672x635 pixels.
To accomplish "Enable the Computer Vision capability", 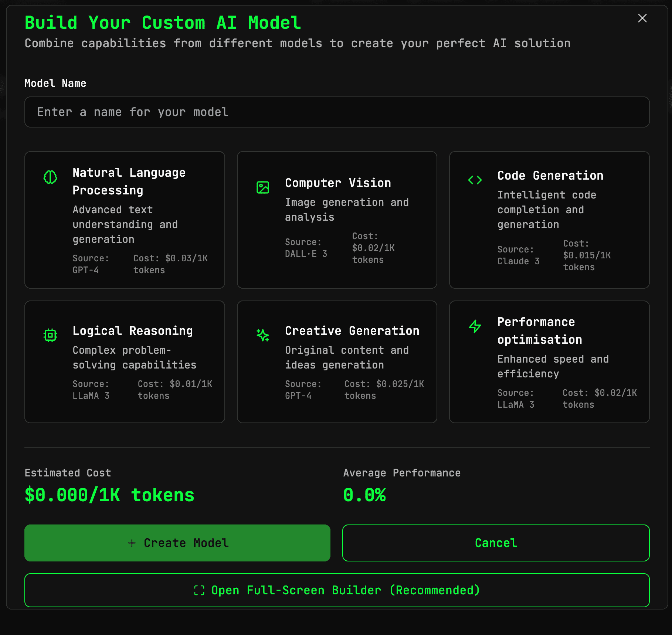I will [337, 220].
